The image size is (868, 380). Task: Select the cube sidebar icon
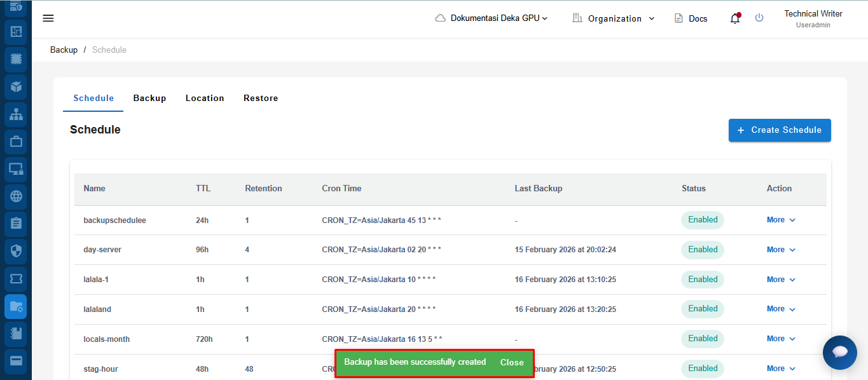(16, 86)
